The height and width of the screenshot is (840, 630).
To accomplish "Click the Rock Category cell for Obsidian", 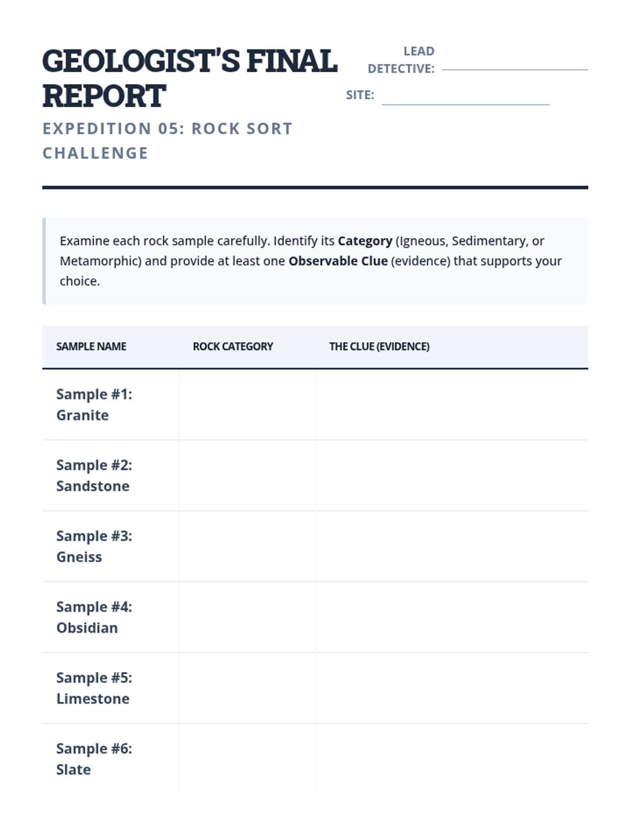I will pyautogui.click(x=247, y=617).
